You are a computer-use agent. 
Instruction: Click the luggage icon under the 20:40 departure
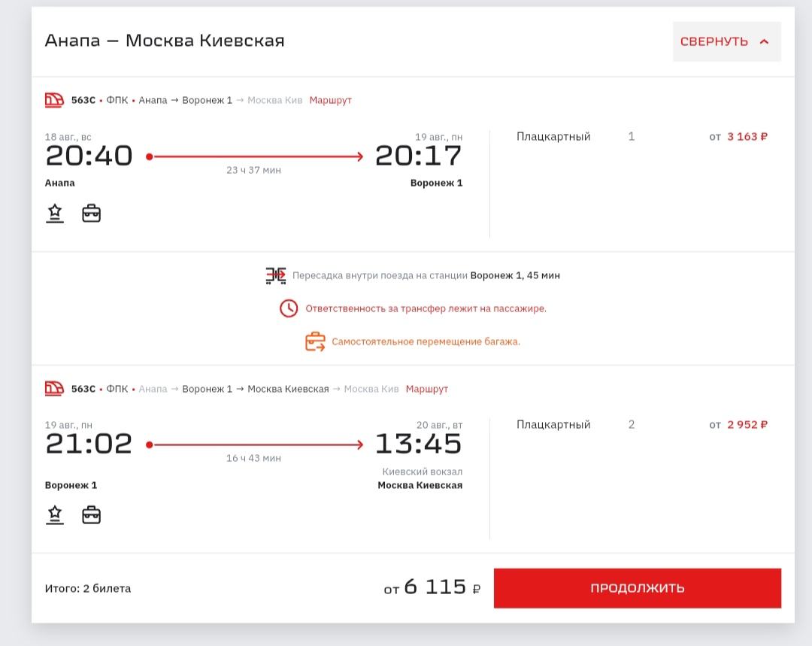coord(91,214)
